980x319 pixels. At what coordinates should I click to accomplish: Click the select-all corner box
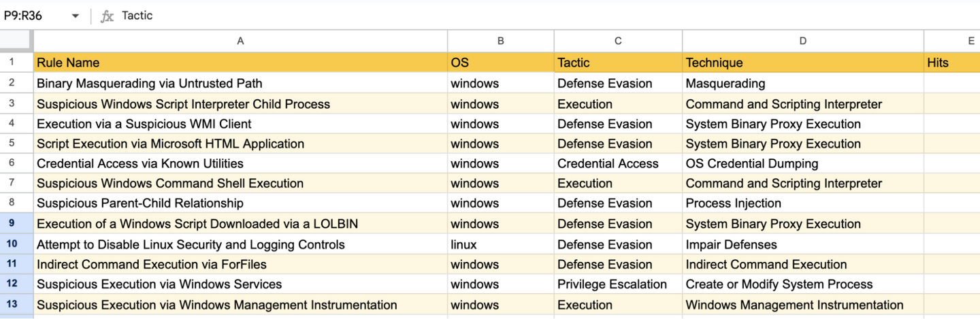(x=16, y=41)
